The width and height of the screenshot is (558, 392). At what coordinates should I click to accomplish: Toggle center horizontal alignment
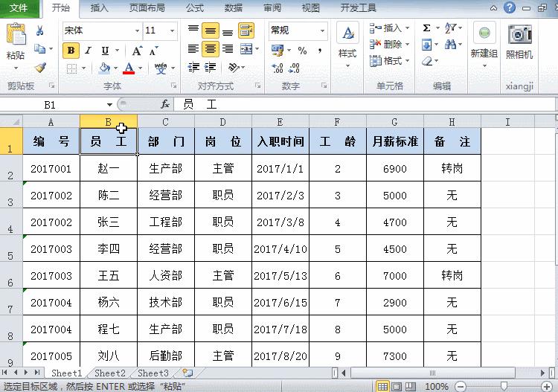[x=211, y=49]
